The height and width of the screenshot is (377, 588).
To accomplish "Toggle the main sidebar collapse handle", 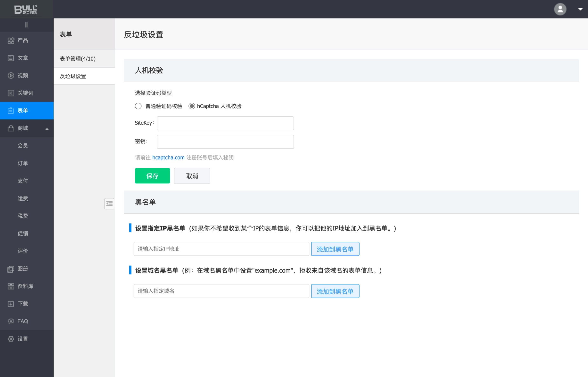I will point(27,25).
